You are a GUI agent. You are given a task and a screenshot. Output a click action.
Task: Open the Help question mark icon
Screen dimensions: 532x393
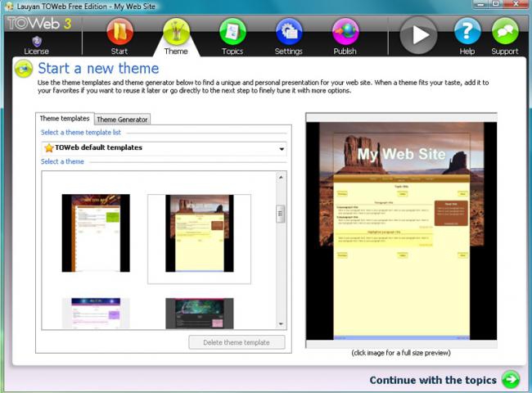coord(467,32)
